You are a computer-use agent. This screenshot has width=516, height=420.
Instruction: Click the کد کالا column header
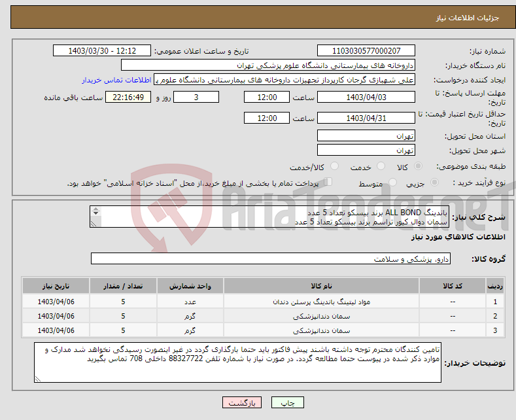[x=453, y=286]
